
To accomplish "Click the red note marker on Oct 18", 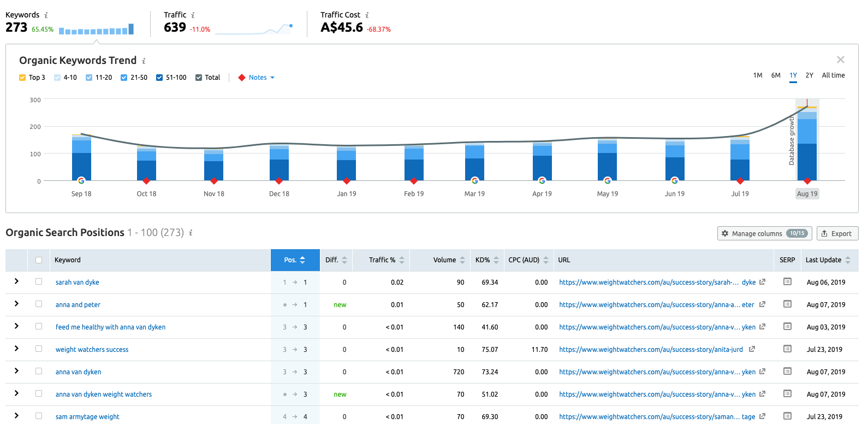I will click(146, 181).
